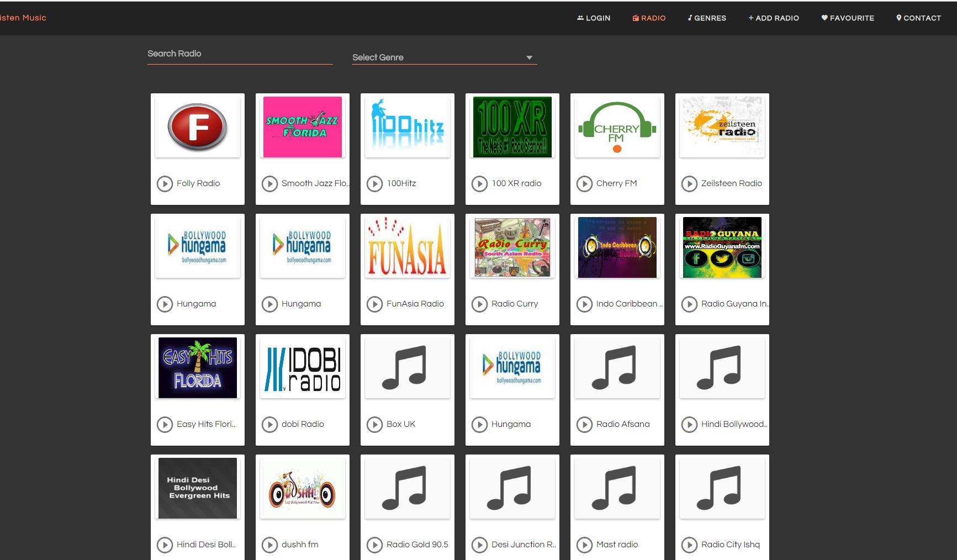Click the Select Genre dropdown arrow

coord(529,57)
